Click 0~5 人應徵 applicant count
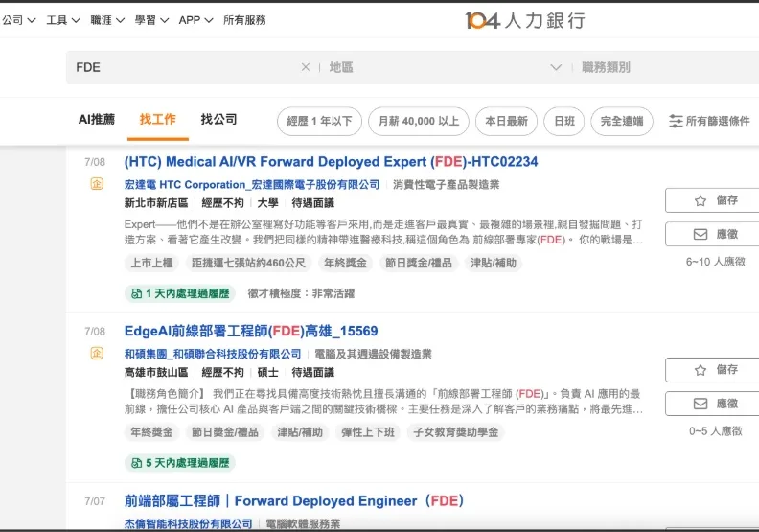Viewport: 759px width, 532px height. point(716,431)
